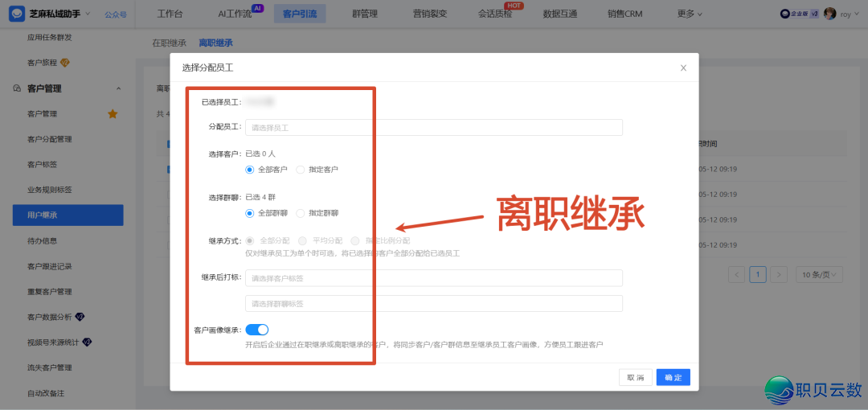The height and width of the screenshot is (410, 868).
Task: Click the 取消 button
Action: point(636,377)
